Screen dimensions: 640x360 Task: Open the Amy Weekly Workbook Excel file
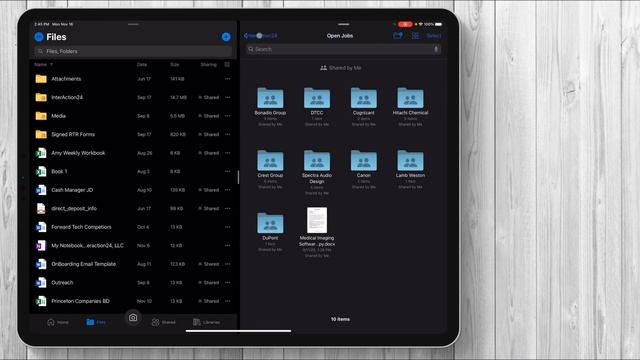(x=78, y=153)
